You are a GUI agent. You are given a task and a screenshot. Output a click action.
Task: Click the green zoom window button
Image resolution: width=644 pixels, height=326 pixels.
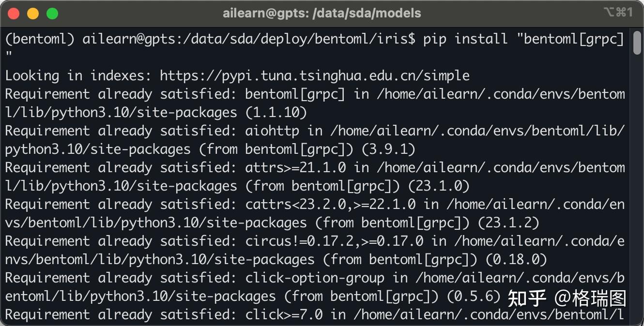(52, 14)
